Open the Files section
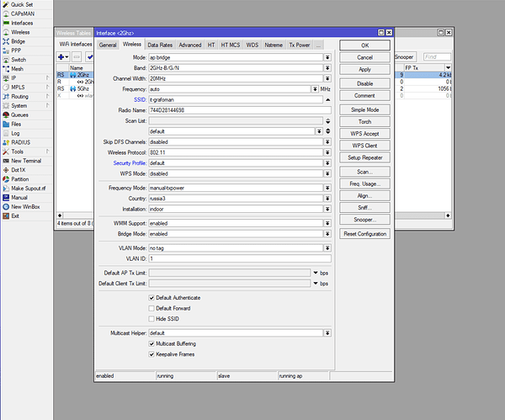Viewport: 505px width, 420px height. point(16,124)
